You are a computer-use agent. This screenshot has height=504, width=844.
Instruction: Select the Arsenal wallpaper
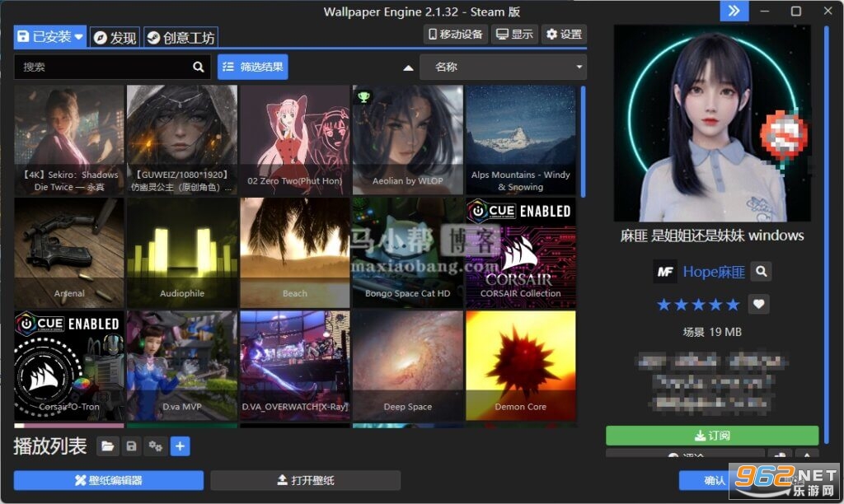click(x=69, y=252)
